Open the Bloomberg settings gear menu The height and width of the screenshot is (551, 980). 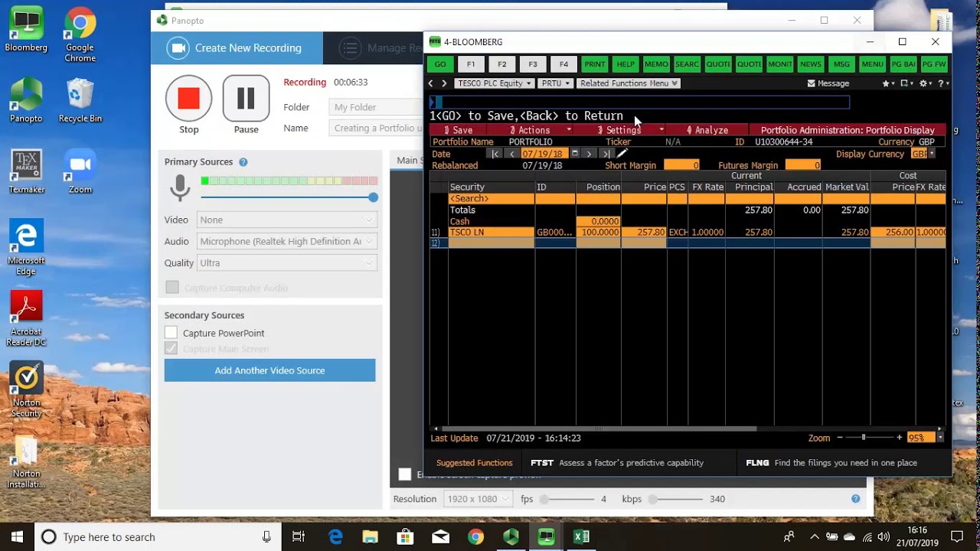click(925, 83)
